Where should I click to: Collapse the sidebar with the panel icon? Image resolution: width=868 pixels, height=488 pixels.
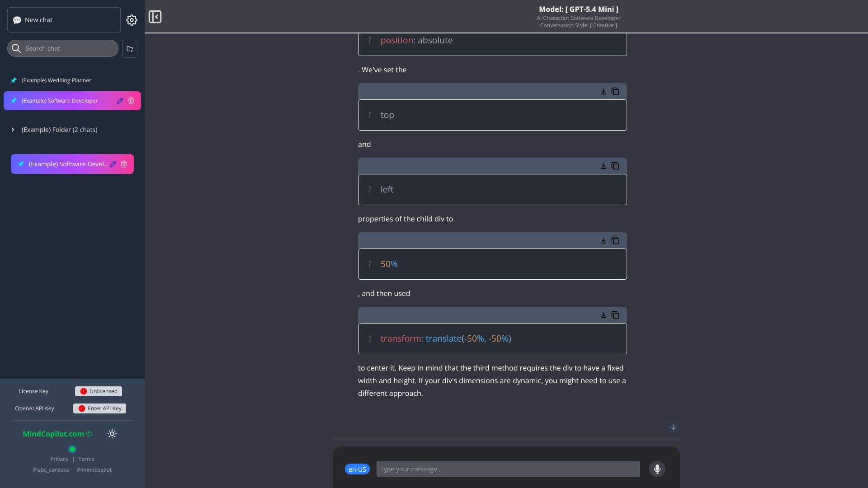coord(155,17)
